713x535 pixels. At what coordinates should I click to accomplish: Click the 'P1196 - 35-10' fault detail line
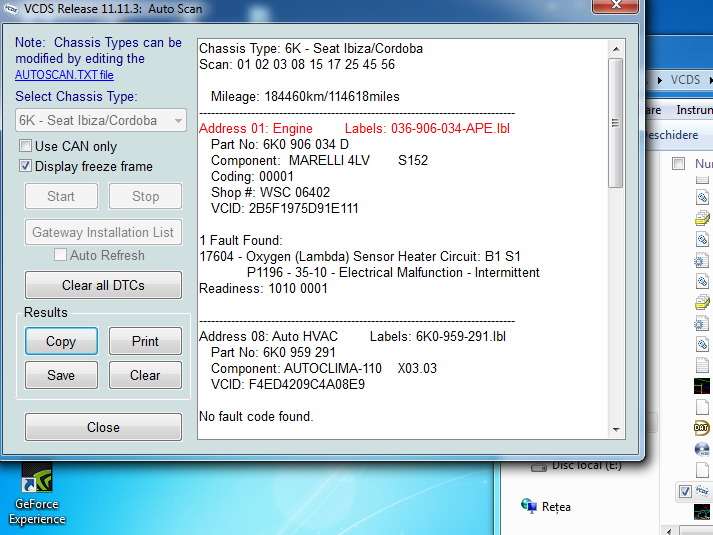393,272
